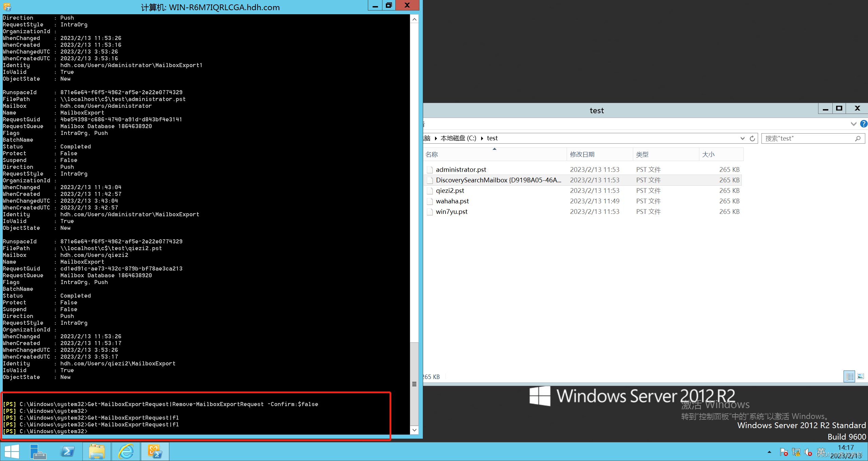Select test folder in breadcrumb path
868x461 pixels.
(x=492, y=138)
